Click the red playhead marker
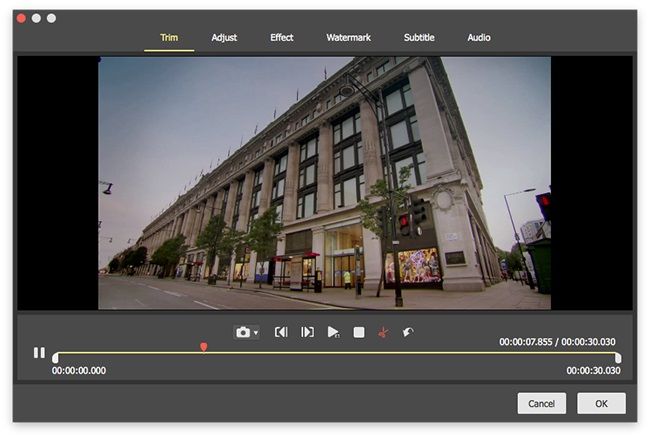 point(204,347)
